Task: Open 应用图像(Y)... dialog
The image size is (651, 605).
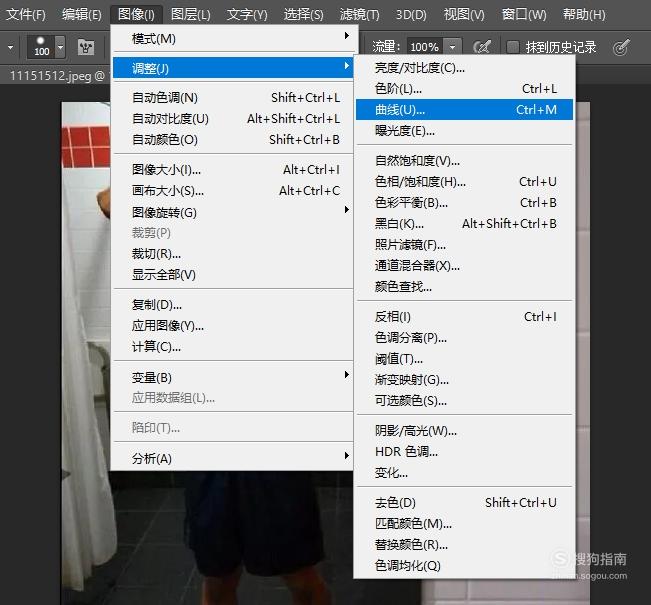Action: pyautogui.click(x=233, y=326)
